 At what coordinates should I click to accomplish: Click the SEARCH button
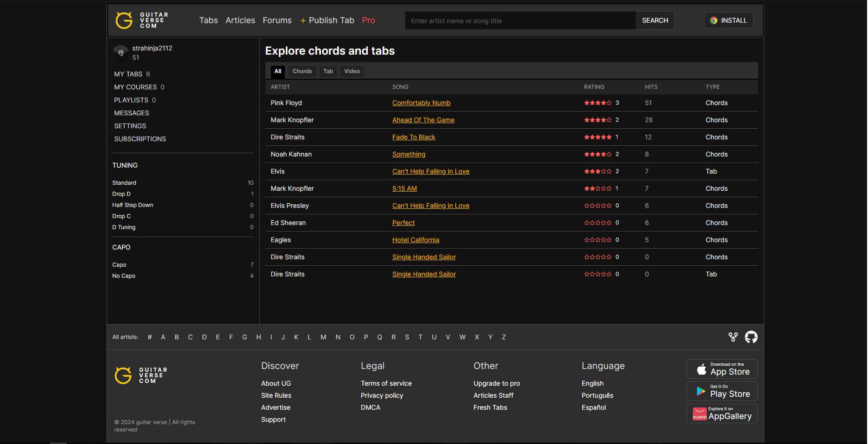[x=655, y=20]
